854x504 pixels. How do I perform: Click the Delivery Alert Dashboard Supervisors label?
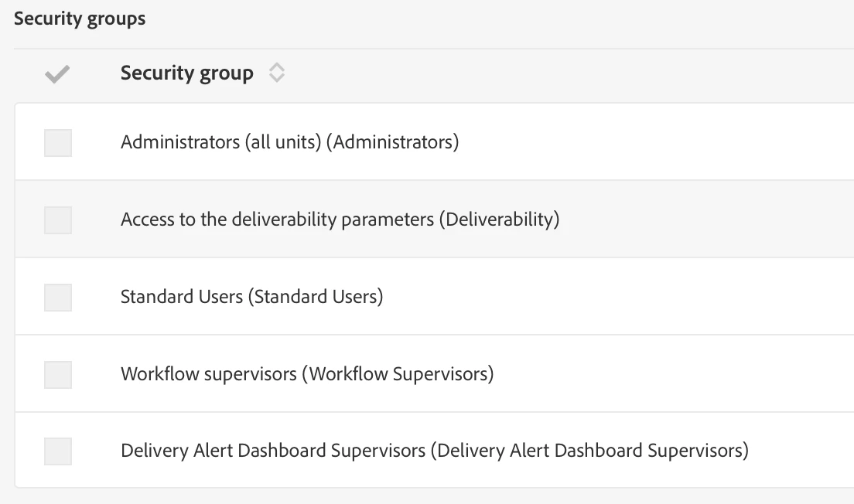434,451
